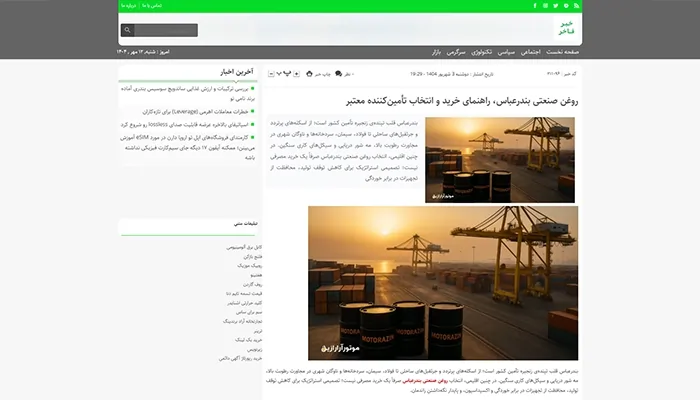Click text ad link تجارتخانه آراد برندینگ
The image size is (700, 400).
(x=242, y=321)
